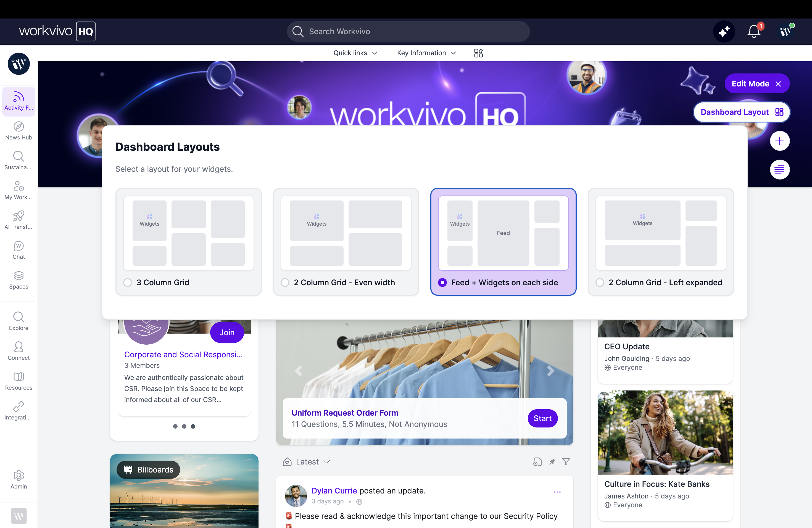Click "James Ashton" author name
The width and height of the screenshot is (812, 528).
point(626,496)
